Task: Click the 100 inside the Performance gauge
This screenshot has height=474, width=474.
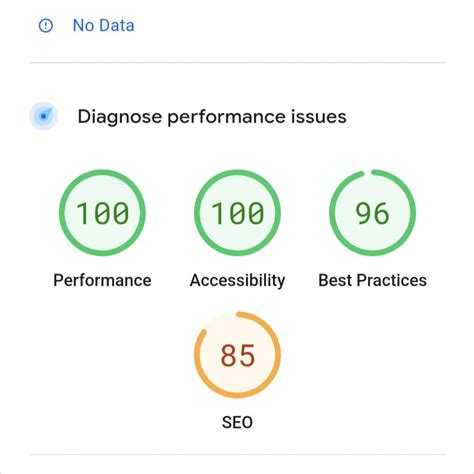Action: (102, 213)
